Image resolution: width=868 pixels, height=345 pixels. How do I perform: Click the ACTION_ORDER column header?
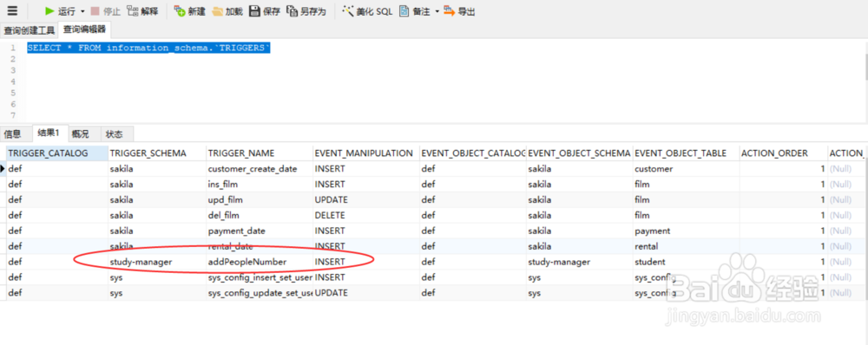783,153
